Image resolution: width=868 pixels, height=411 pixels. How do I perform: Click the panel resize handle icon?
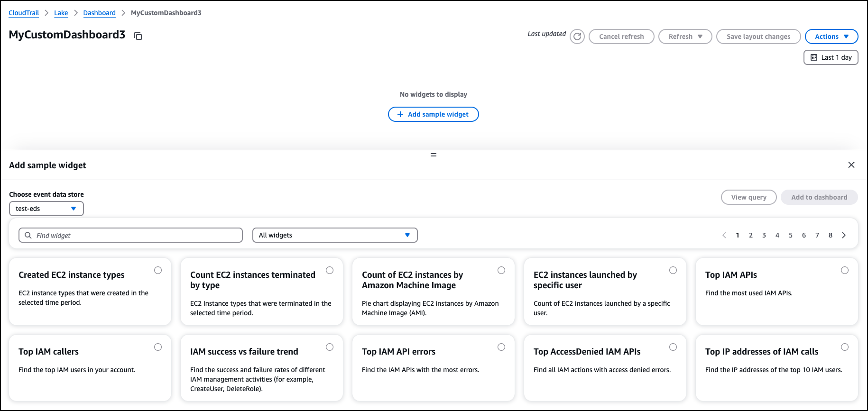tap(434, 155)
